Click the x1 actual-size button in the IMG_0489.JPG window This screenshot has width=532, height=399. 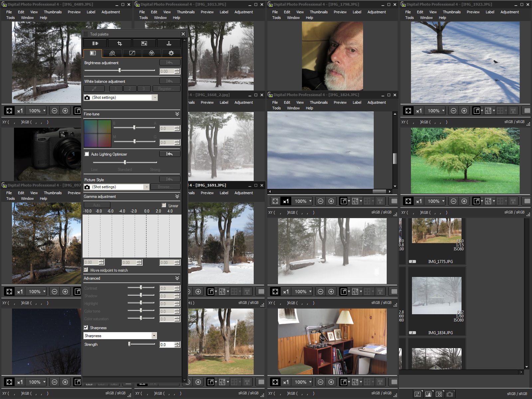(20, 111)
